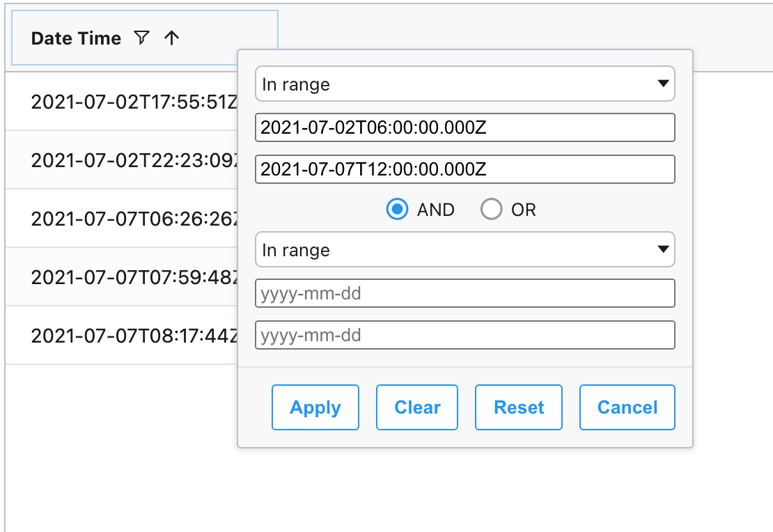Image resolution: width=773 pixels, height=532 pixels.
Task: Click the Date Time column header
Action: (75, 38)
